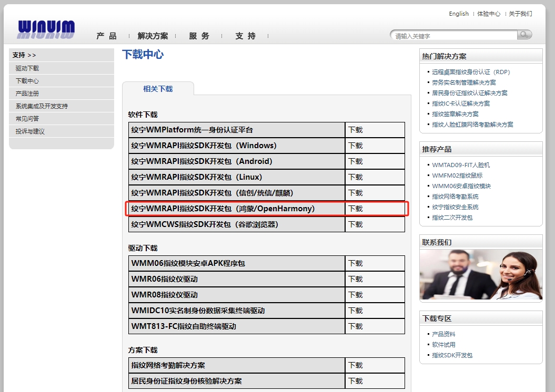Click 下载 for WMRAPI SDK (鸿蒙/OpenHarmony)
Screen dimensions: 555x392
356,209
